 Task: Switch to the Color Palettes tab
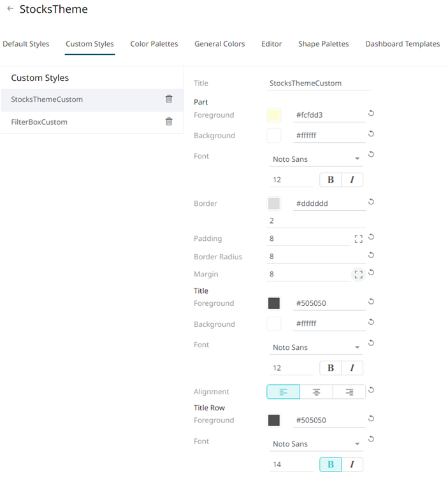pos(154,44)
